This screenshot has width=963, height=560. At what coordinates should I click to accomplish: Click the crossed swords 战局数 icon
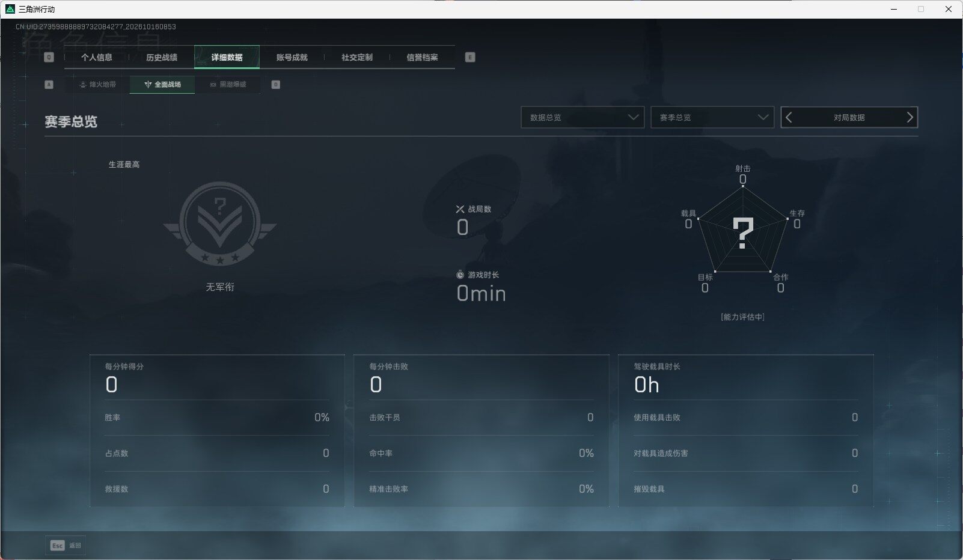(x=460, y=209)
